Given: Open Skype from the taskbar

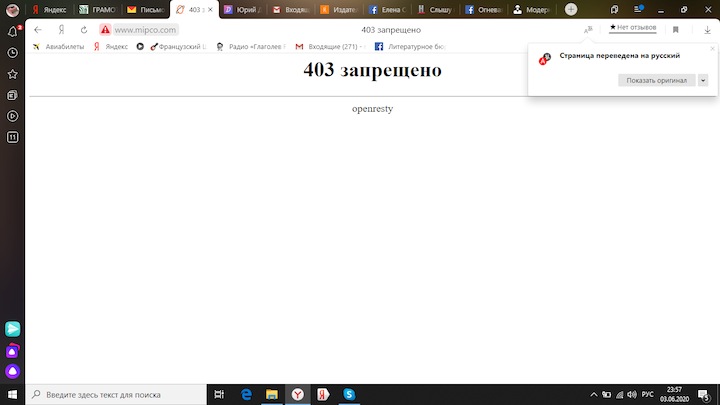Looking at the screenshot, I should 349,394.
